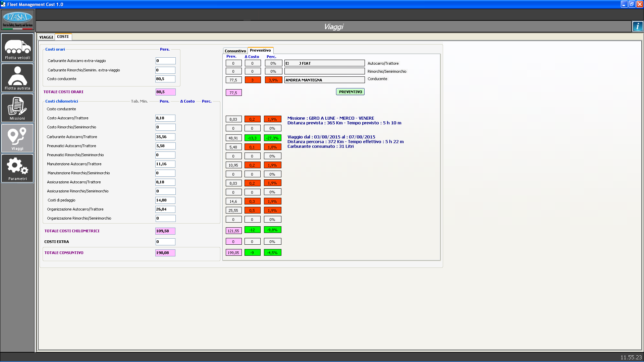The height and width of the screenshot is (362, 644).
Task: Click Assicurazione Autocarro/Trattore field 8,18
Action: coord(165,182)
